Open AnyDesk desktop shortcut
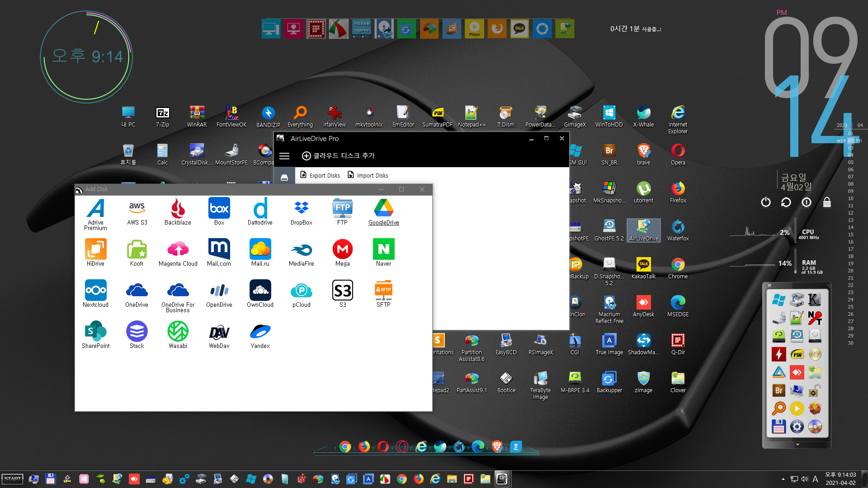This screenshot has width=868, height=488. pyautogui.click(x=643, y=306)
